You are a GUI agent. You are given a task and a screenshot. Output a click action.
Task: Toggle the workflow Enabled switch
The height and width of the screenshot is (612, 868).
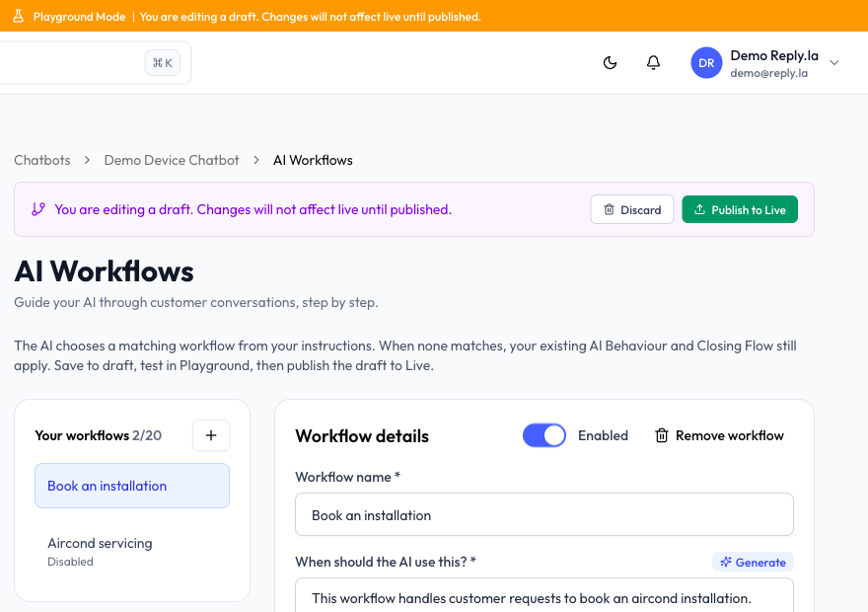pos(544,435)
